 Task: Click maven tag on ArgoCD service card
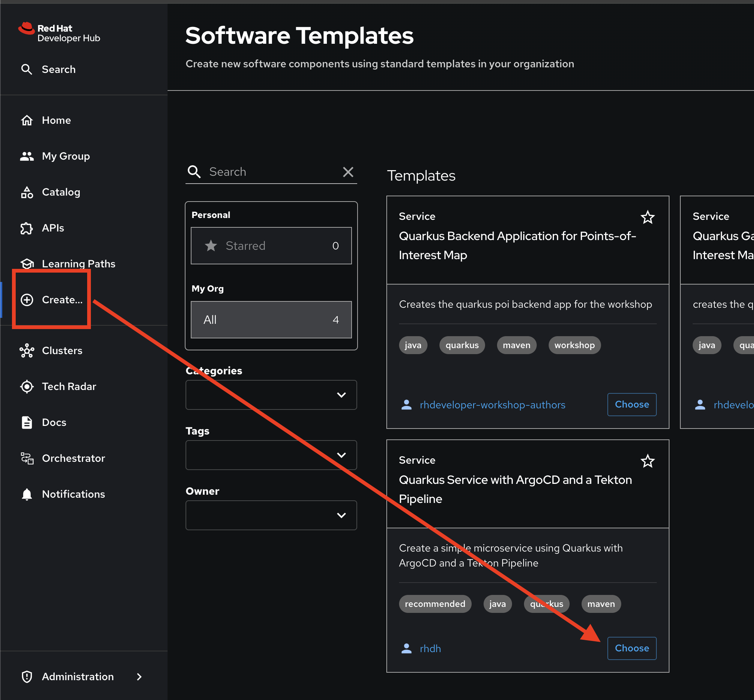click(x=601, y=604)
